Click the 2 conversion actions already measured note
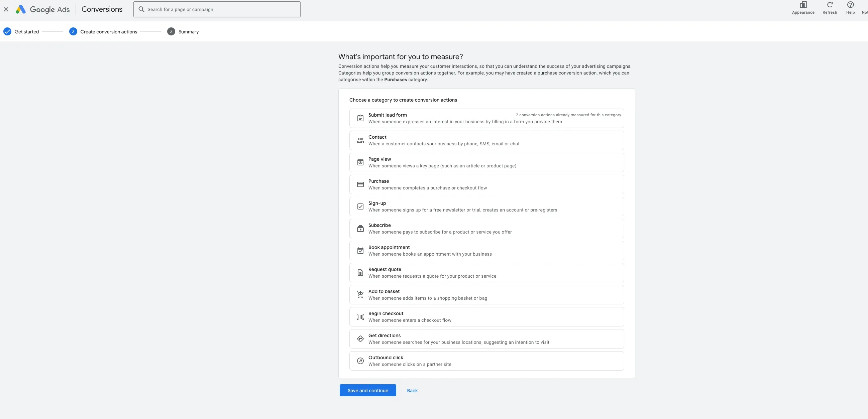The image size is (868, 419). [568, 115]
